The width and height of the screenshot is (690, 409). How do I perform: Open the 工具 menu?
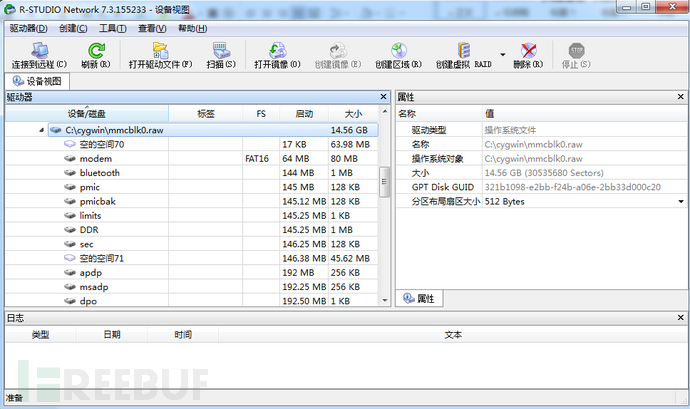113,29
